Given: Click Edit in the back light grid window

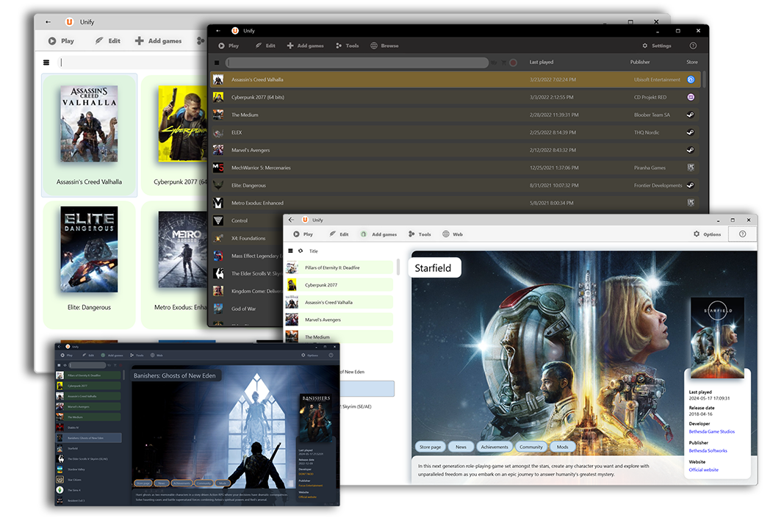Looking at the screenshot, I should (107, 41).
